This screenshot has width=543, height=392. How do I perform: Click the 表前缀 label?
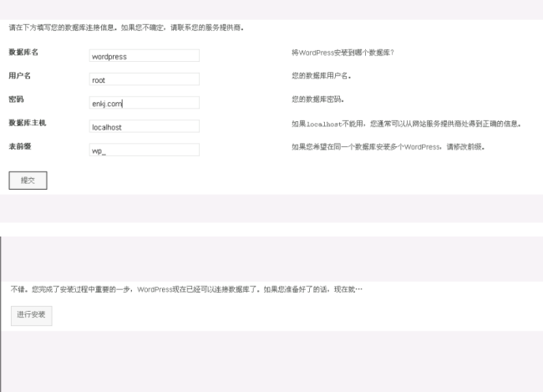20,146
